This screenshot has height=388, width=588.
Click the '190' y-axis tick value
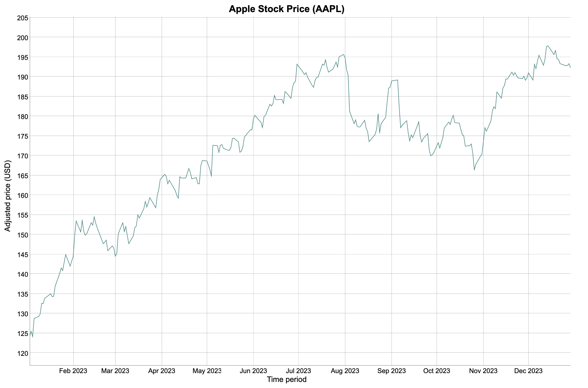(x=22, y=77)
